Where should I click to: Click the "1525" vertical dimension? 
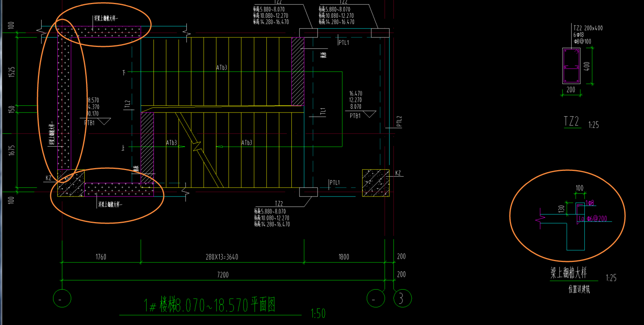pos(12,72)
